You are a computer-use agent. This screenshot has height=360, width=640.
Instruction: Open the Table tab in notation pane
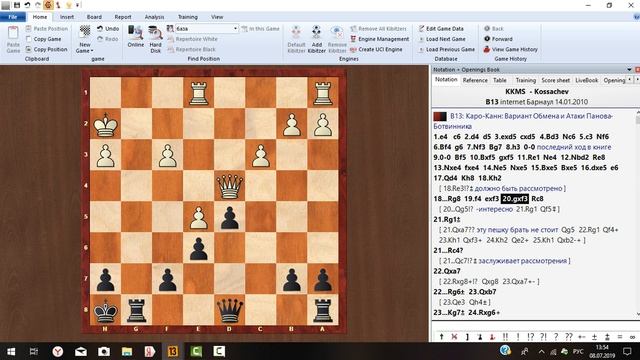coord(500,80)
